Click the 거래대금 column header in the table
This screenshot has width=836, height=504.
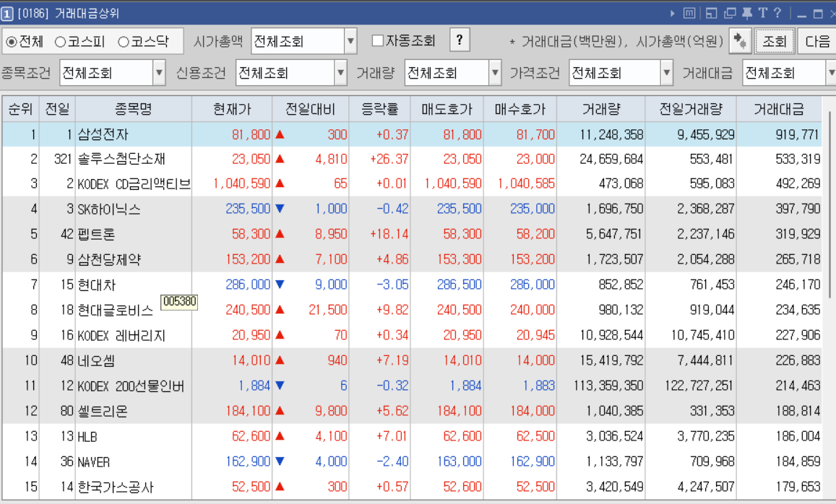point(779,109)
